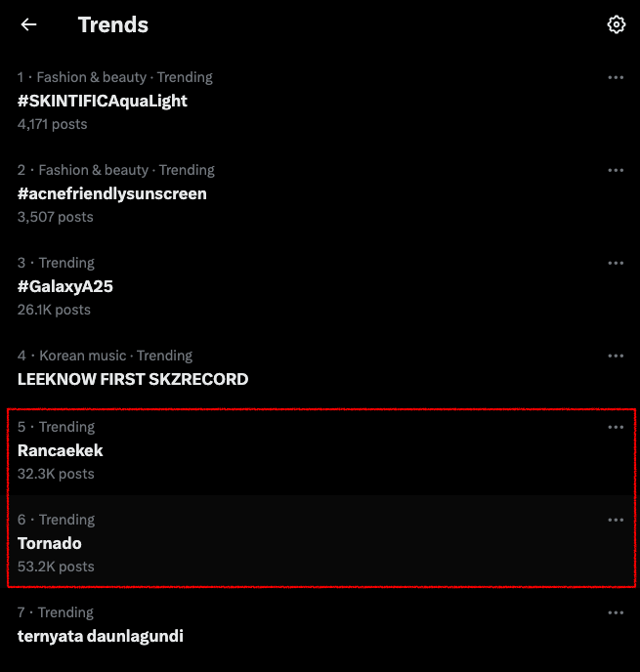Click the Trends page heading
640x672 pixels.
[x=113, y=25]
